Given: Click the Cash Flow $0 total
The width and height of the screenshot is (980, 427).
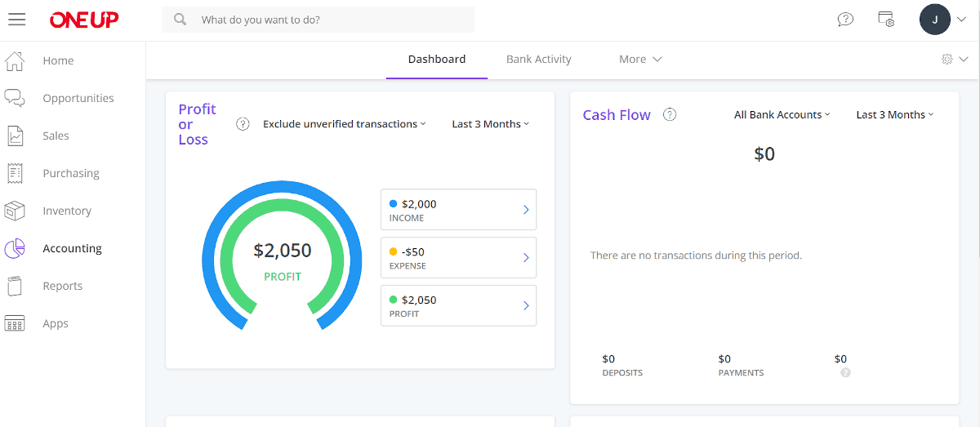Looking at the screenshot, I should point(764,153).
